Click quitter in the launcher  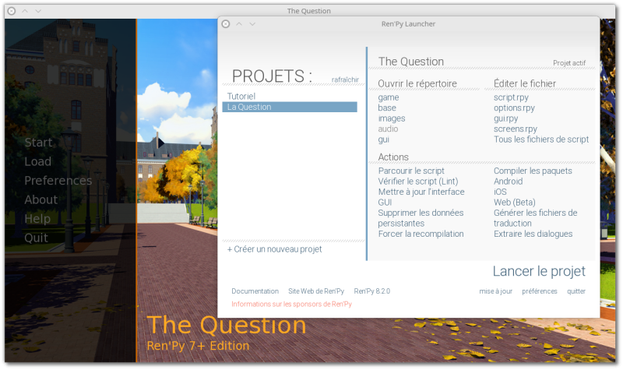[x=576, y=291]
